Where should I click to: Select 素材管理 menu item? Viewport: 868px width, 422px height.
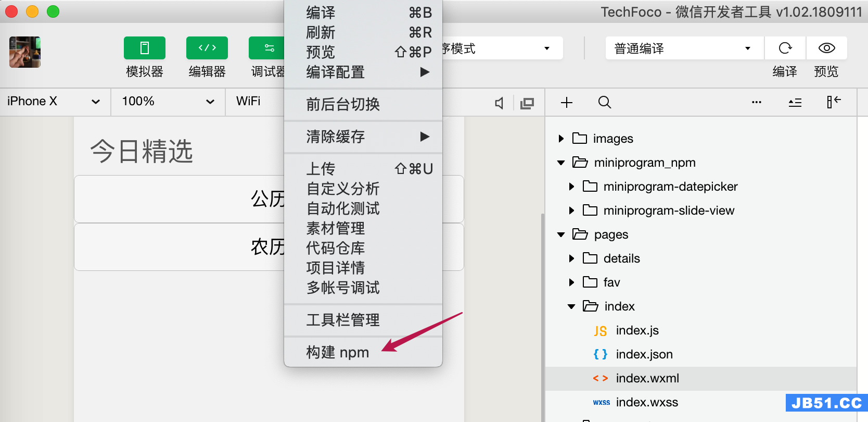click(x=363, y=228)
